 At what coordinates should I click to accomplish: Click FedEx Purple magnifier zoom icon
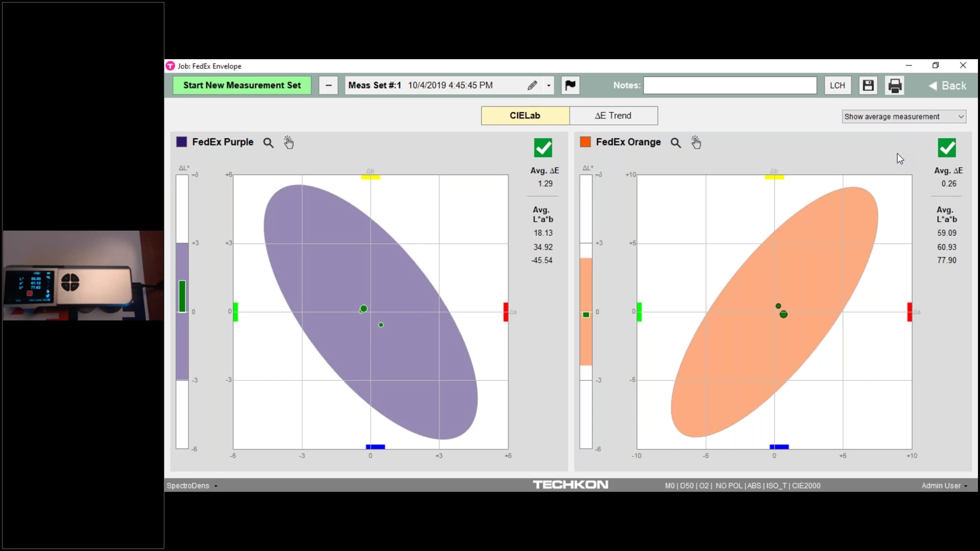(x=268, y=143)
